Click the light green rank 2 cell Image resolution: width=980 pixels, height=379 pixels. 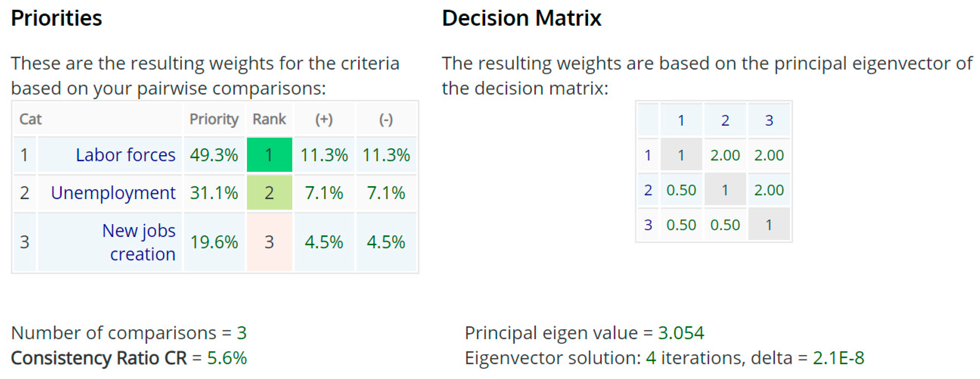click(x=269, y=193)
